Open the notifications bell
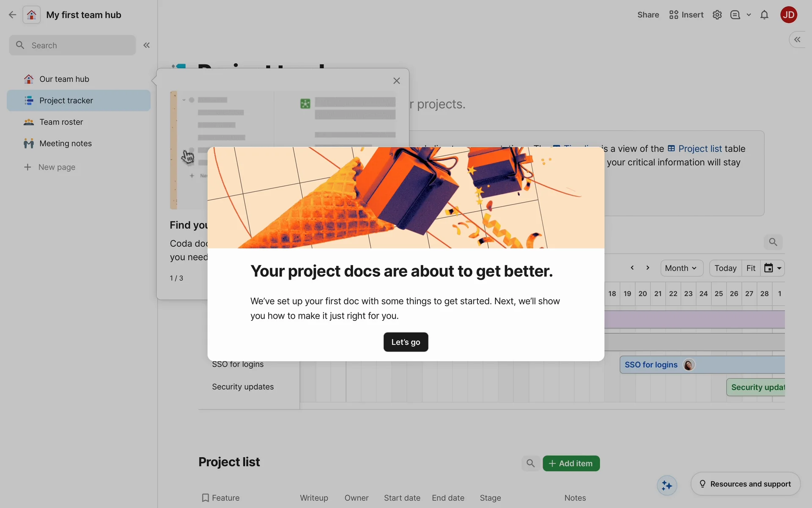Screen dimensions: 812x508 (x=764, y=15)
